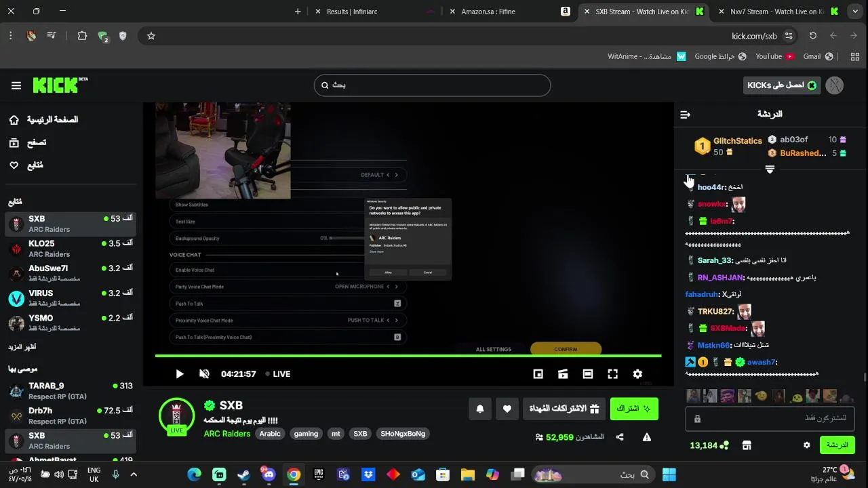Open the KLO25 channel in followed list
The image size is (868, 488).
click(71, 249)
